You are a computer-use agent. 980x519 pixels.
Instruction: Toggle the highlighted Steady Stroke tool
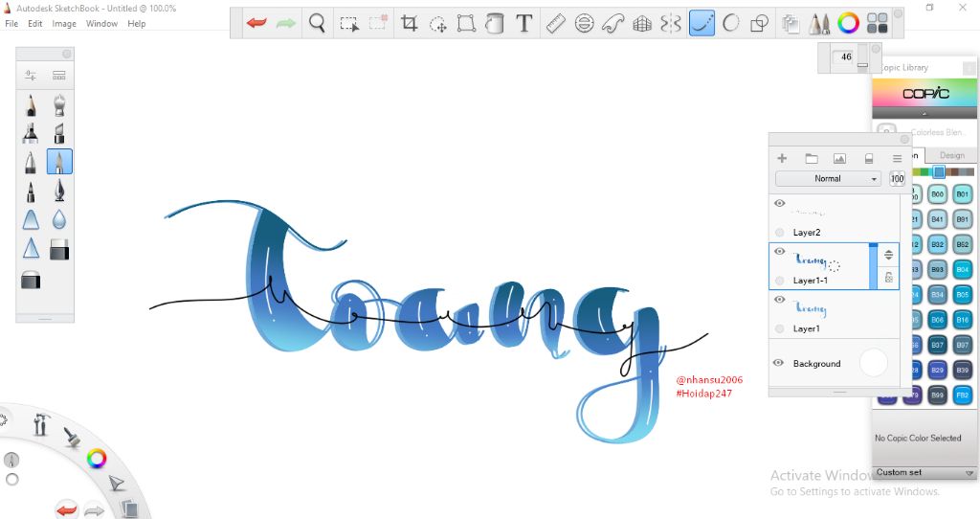[702, 24]
